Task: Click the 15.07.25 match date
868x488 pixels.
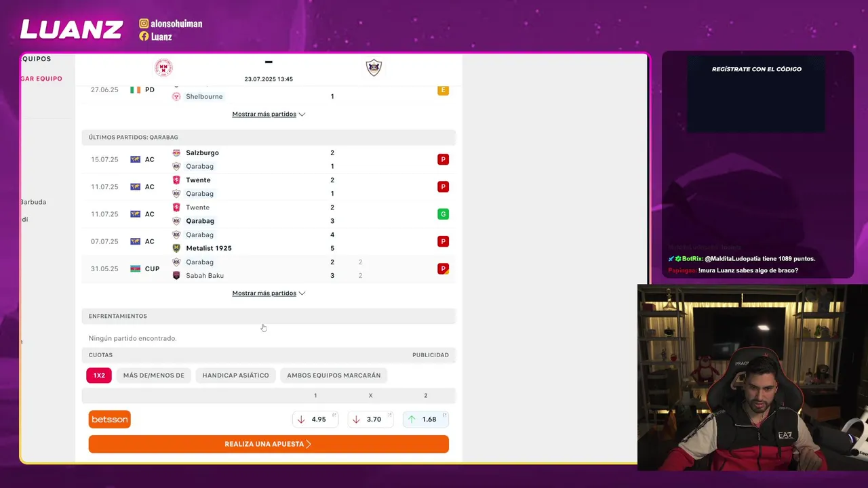Action: point(104,159)
